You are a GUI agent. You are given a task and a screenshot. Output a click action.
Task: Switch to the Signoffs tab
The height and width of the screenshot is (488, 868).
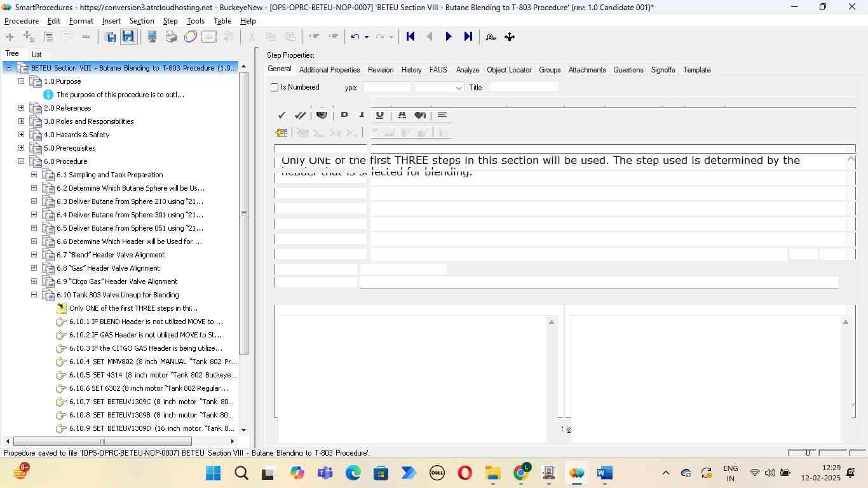pos(663,70)
